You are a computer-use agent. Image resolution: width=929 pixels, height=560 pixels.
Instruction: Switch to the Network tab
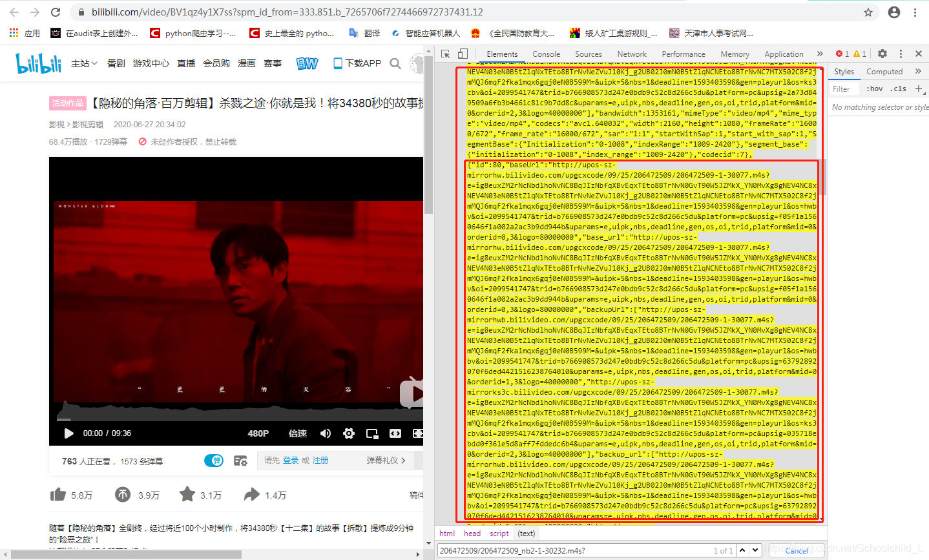pyautogui.click(x=632, y=54)
